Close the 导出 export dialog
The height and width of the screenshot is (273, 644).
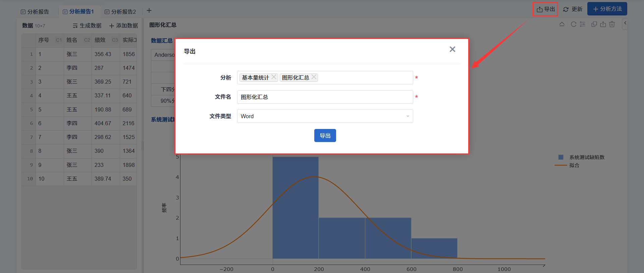[x=452, y=49]
